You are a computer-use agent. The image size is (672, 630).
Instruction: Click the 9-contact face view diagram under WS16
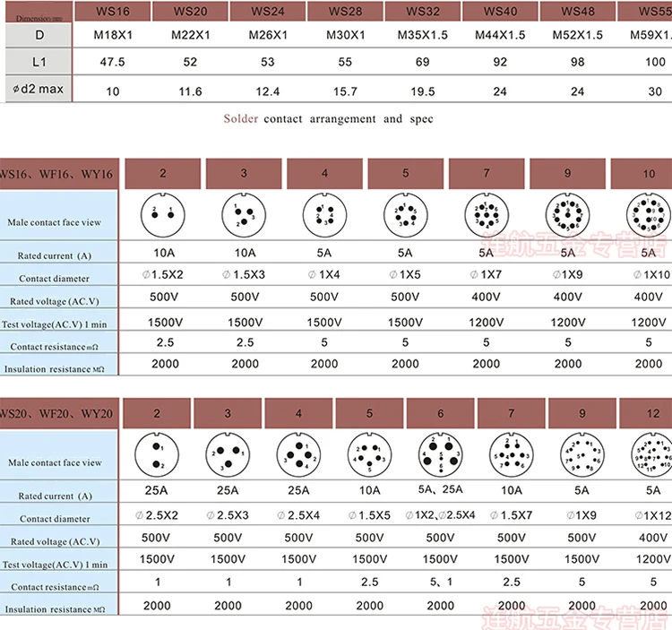[x=567, y=215]
